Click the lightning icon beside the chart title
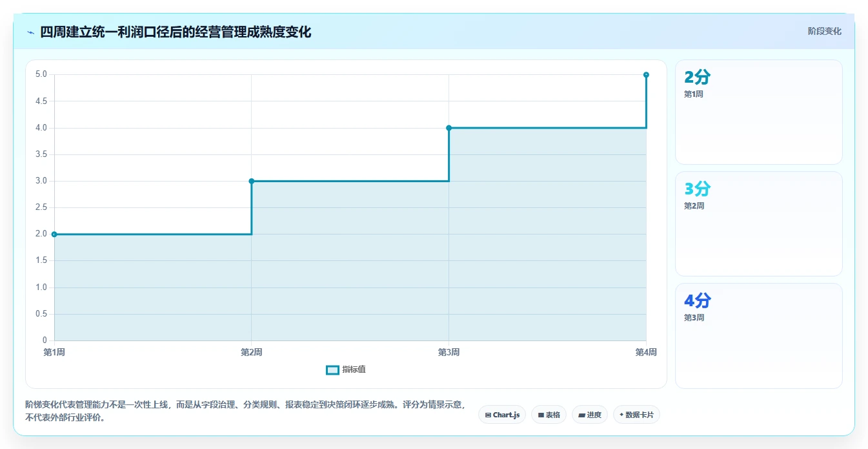Image resolution: width=868 pixels, height=449 pixels. click(31, 32)
